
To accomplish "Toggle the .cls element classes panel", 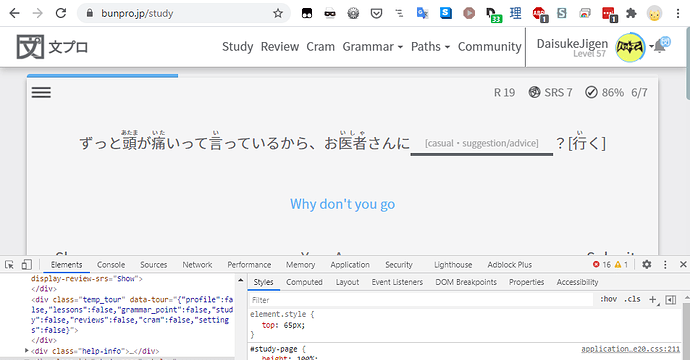I will [x=633, y=299].
